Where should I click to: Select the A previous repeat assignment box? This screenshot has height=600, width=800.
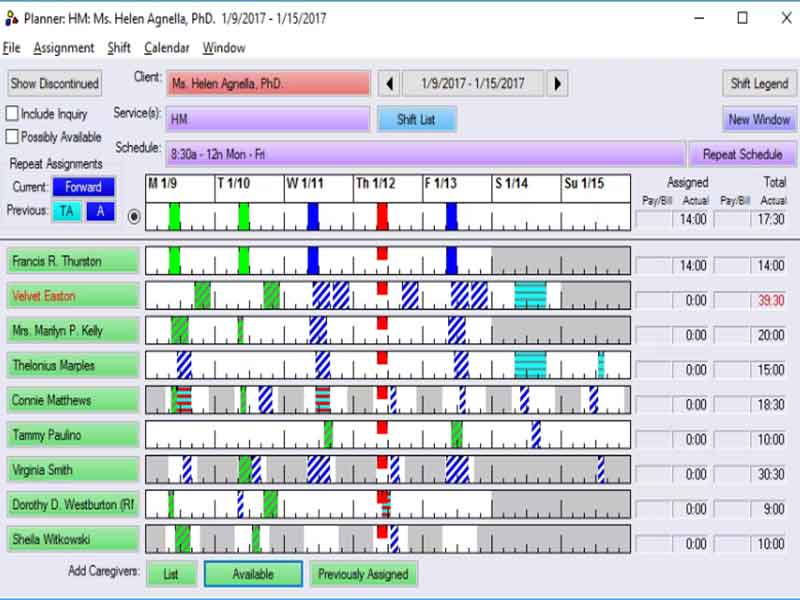[x=100, y=211]
